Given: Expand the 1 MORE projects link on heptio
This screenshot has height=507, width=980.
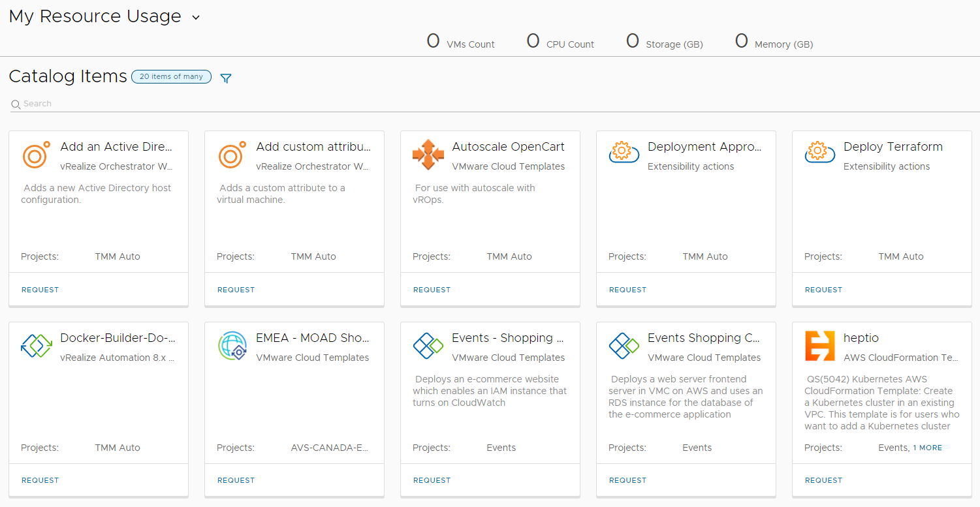Looking at the screenshot, I should (927, 448).
